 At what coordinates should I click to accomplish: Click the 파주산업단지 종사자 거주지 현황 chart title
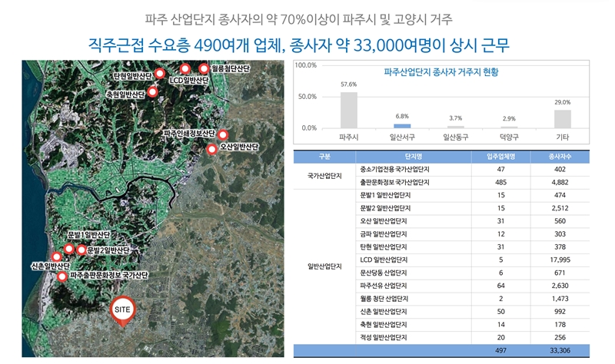pyautogui.click(x=440, y=72)
